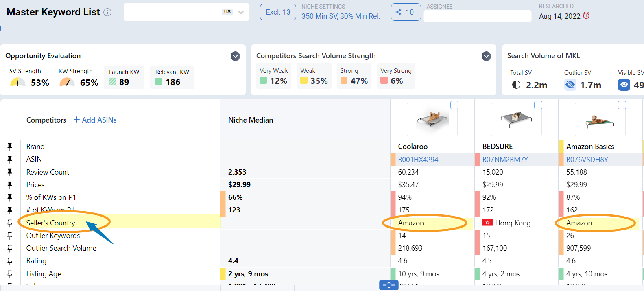
Task: Open the BEDSURE product thumbnail
Action: click(x=516, y=119)
